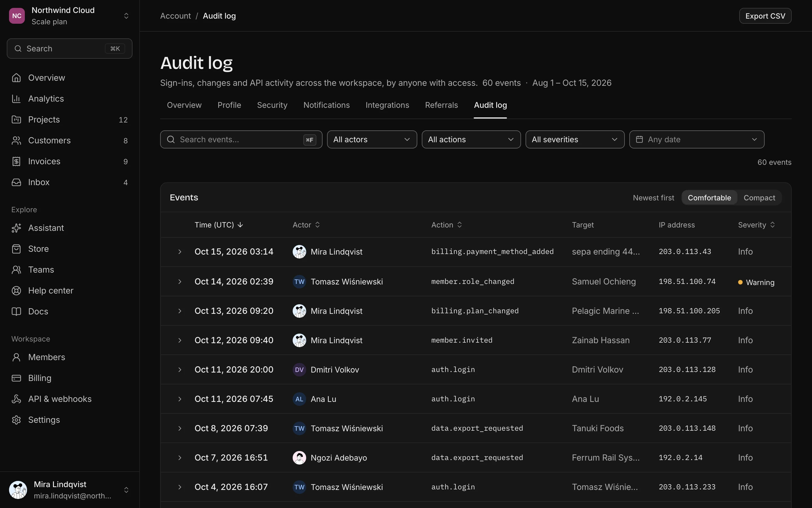Open the Overview home icon in sidebar

pyautogui.click(x=16, y=78)
